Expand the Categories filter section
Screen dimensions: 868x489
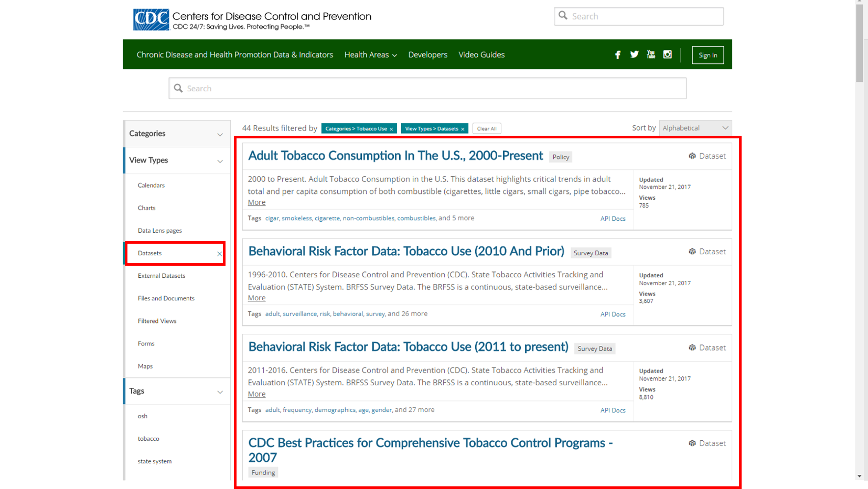tap(177, 134)
